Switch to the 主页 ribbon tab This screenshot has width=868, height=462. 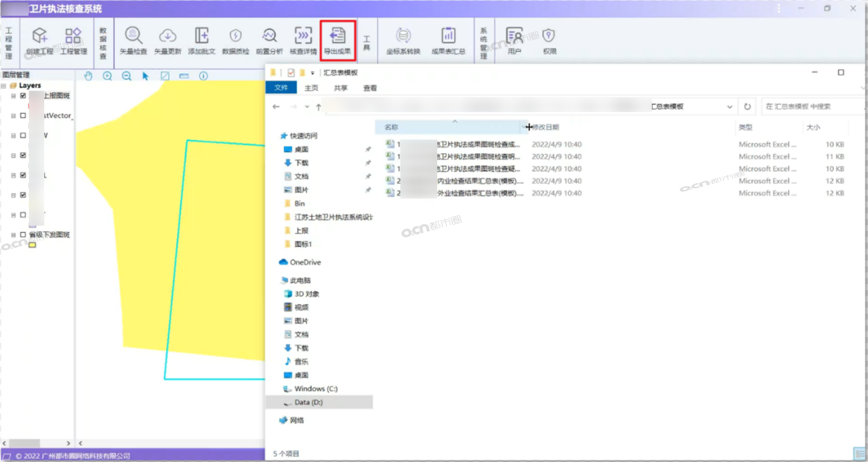click(311, 88)
